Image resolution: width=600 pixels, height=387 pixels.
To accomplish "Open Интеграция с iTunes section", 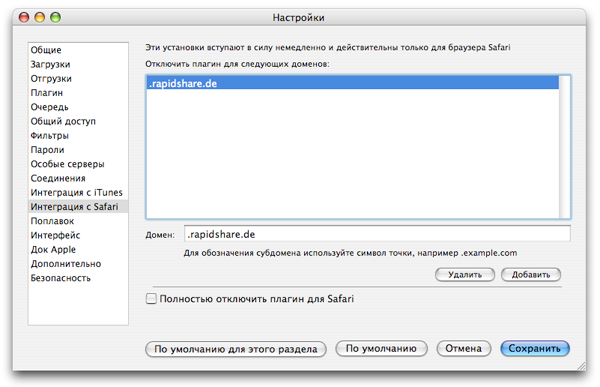I will click(78, 193).
